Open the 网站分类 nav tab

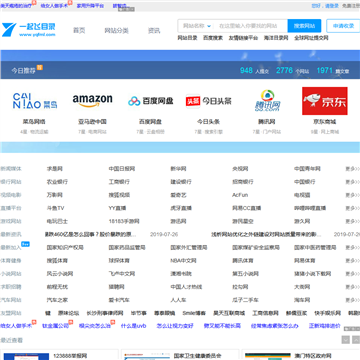[x=116, y=30]
